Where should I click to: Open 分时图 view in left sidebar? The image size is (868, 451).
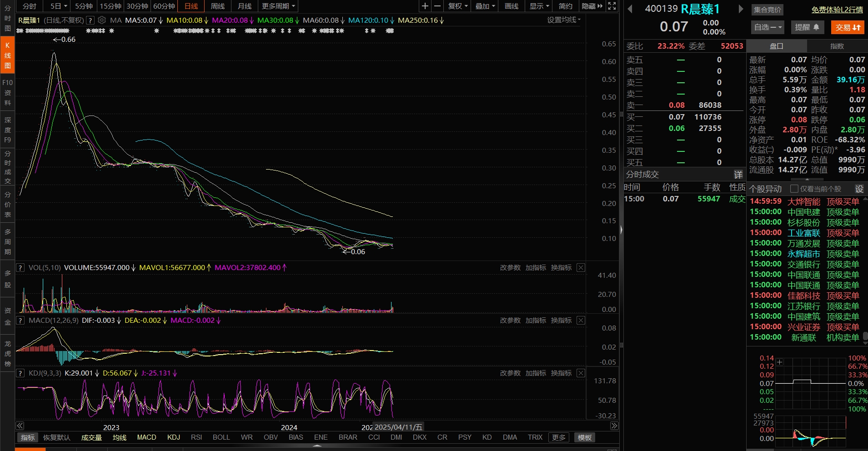[7, 18]
